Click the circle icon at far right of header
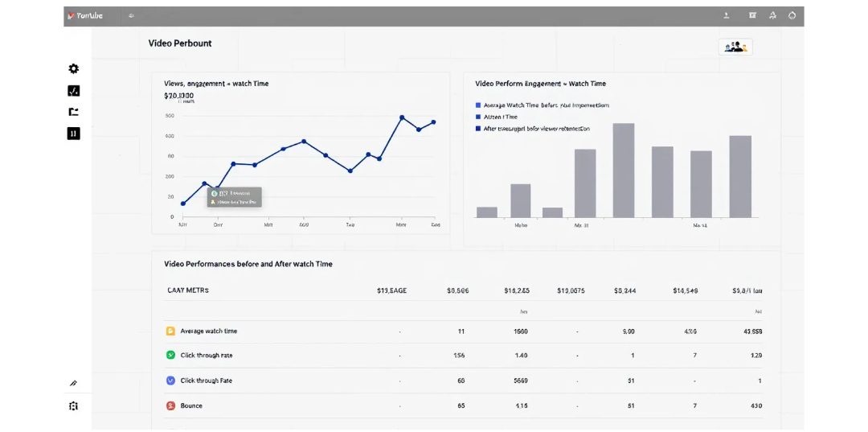The height and width of the screenshot is (432, 868). 792,15
